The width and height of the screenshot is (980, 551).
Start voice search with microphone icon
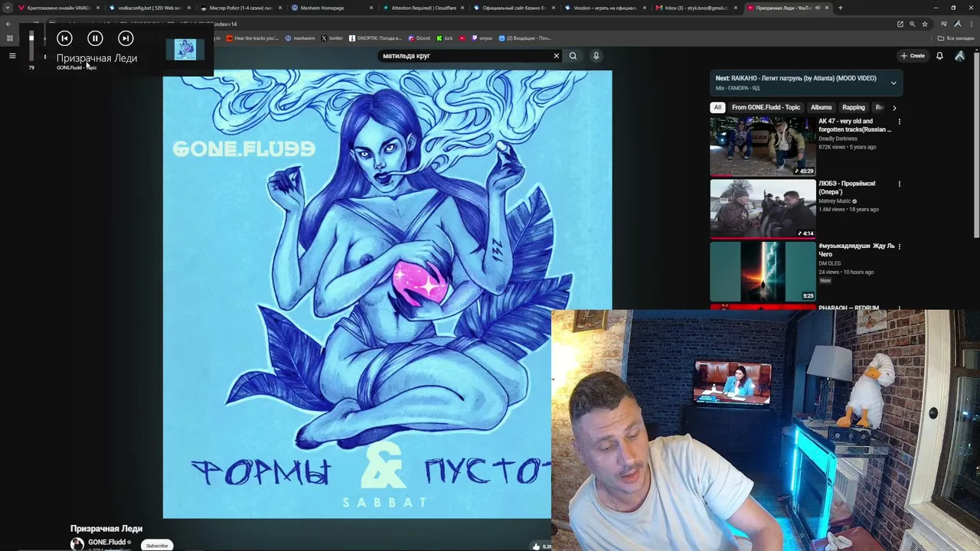tap(596, 56)
